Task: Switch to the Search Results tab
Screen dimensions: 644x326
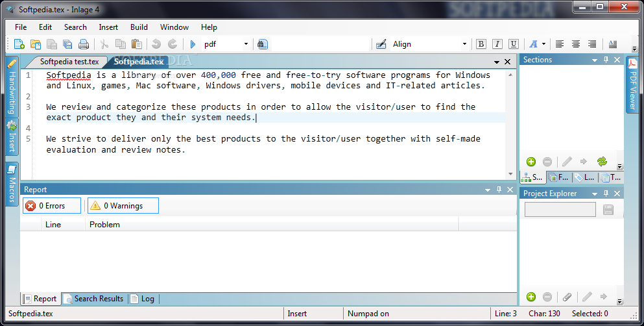Action: (95, 299)
